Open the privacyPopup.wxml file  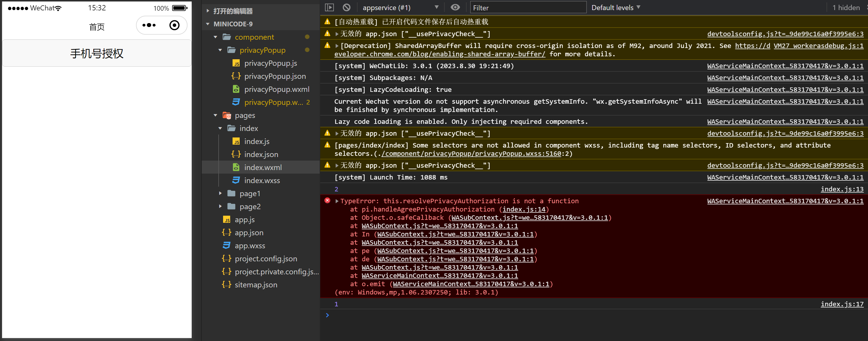click(276, 89)
